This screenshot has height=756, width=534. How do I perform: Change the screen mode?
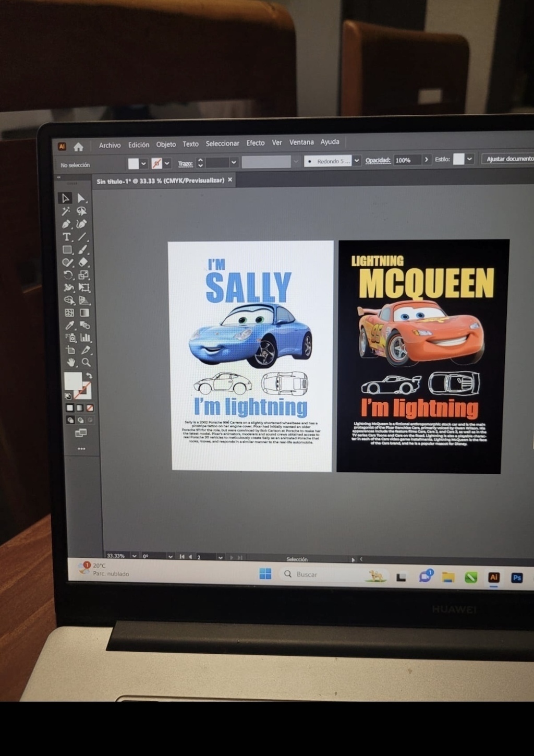81,433
